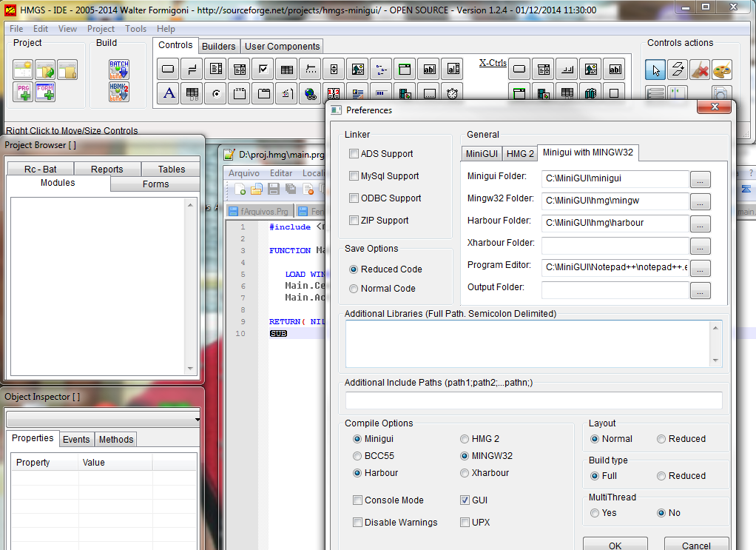This screenshot has width=756, height=550.
Task: Pick the Timer control stopwatch icon
Action: [453, 93]
